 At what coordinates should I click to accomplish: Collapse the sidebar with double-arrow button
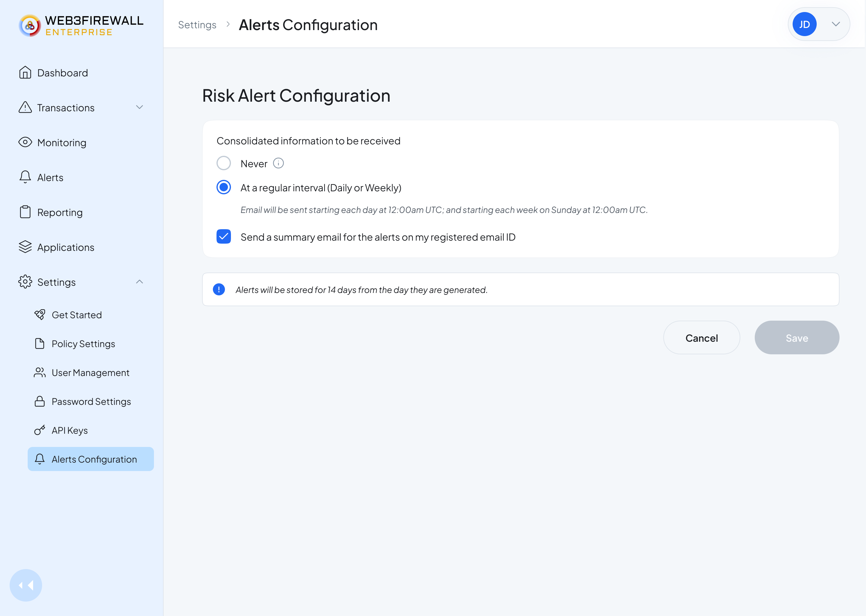(26, 585)
